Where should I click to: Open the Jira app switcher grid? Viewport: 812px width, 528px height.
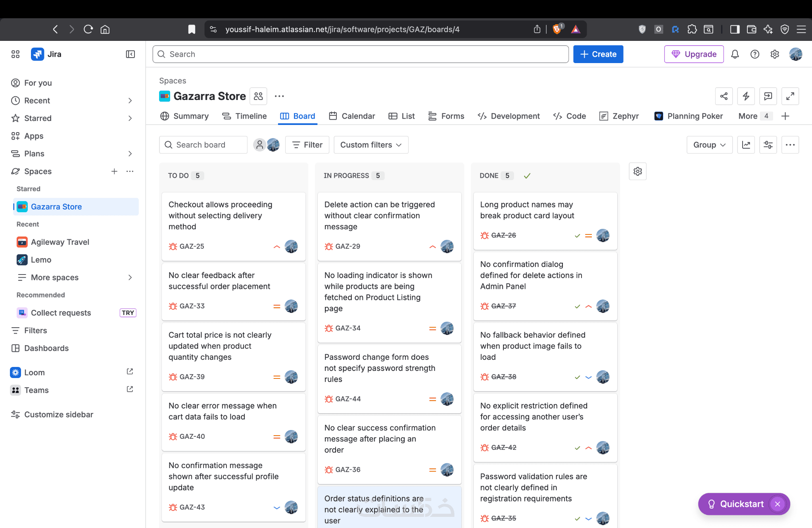(15, 54)
